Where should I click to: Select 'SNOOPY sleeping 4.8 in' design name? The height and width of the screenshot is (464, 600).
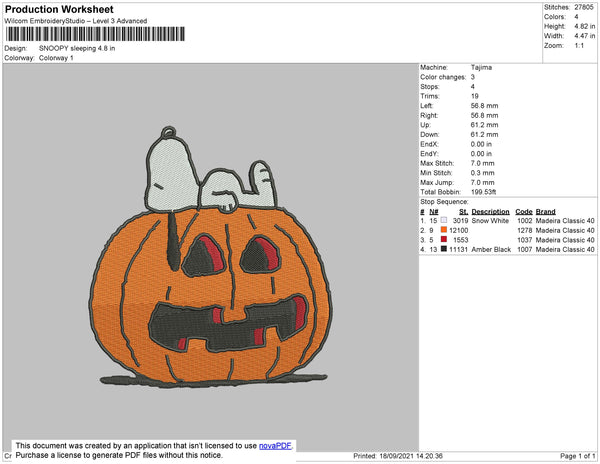point(77,48)
